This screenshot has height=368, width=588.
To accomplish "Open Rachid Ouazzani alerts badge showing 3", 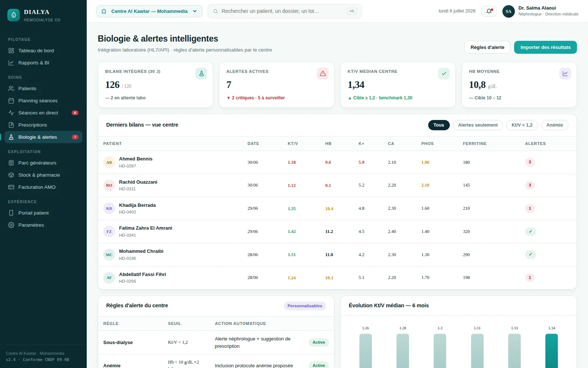I will (x=530, y=185).
